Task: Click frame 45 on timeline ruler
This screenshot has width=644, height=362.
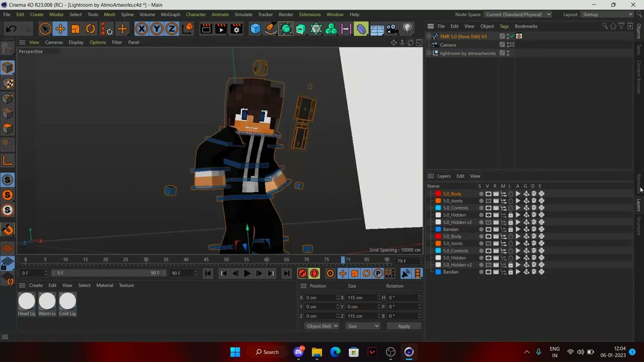Action: [x=206, y=259]
